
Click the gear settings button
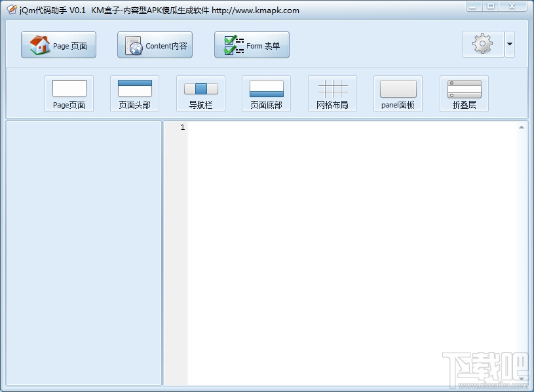483,45
